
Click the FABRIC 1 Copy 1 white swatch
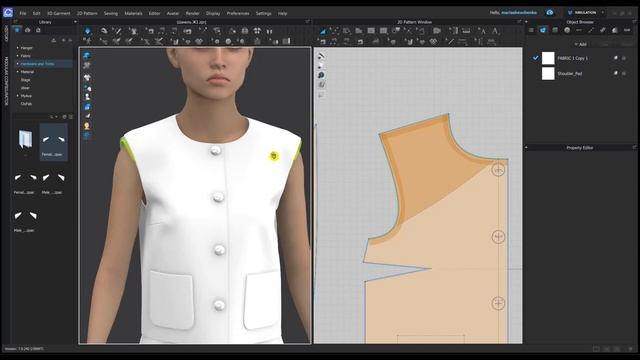548,58
